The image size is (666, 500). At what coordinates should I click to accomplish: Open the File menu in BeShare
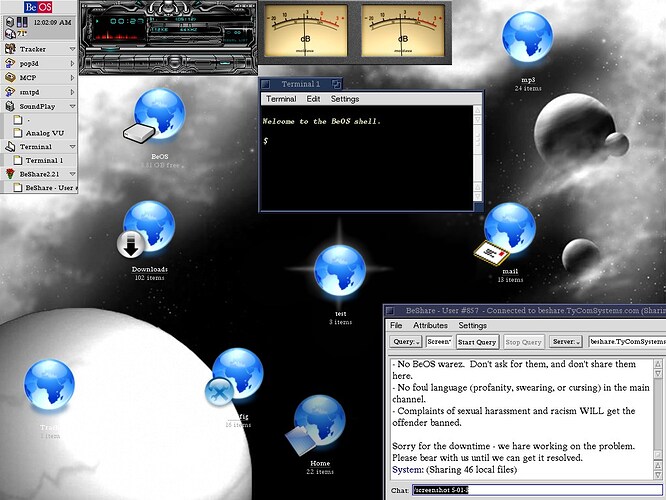pos(396,325)
